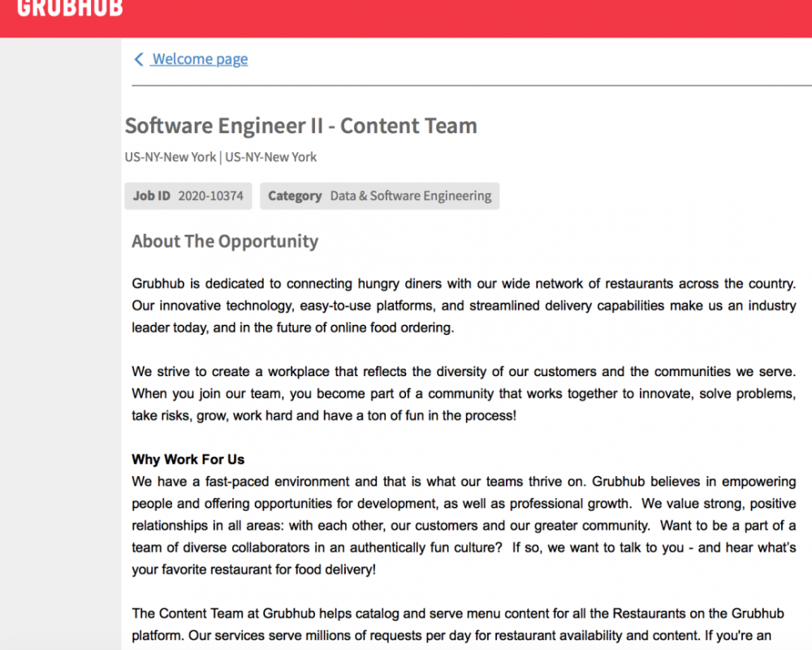The image size is (812, 650).
Task: Click the About The Opportunity heading
Action: [x=225, y=241]
